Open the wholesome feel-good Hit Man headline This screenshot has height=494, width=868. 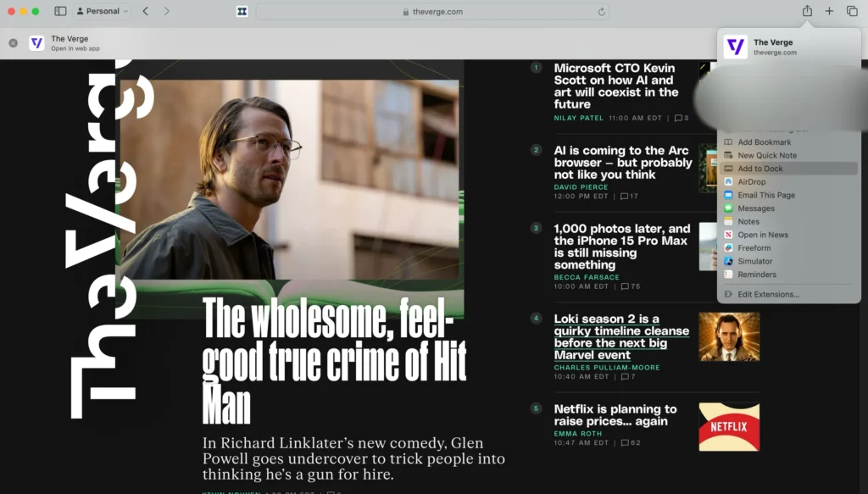click(334, 361)
